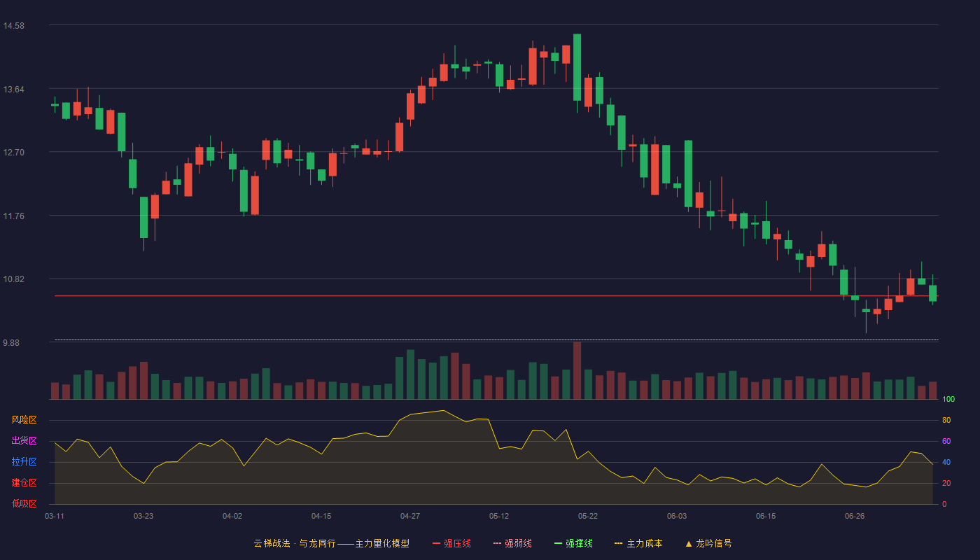This screenshot has width=980, height=560.
Task: Click the tallest red volume bar
Action: click(x=577, y=370)
